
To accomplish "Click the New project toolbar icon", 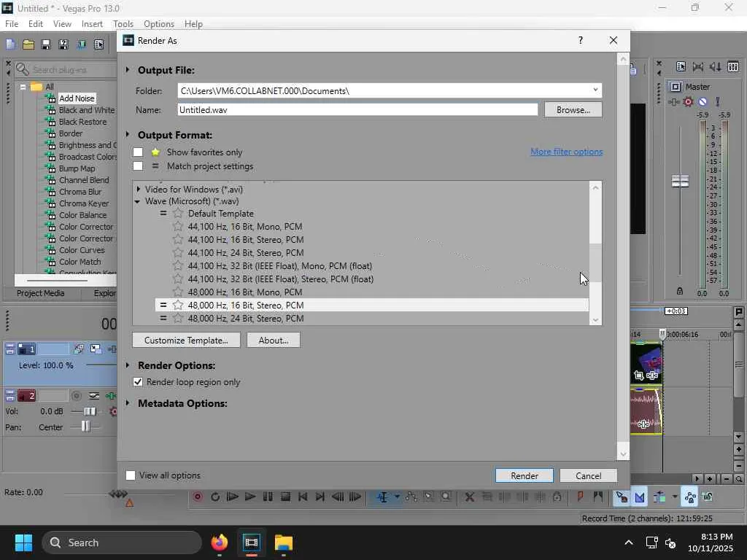I will (x=11, y=44).
